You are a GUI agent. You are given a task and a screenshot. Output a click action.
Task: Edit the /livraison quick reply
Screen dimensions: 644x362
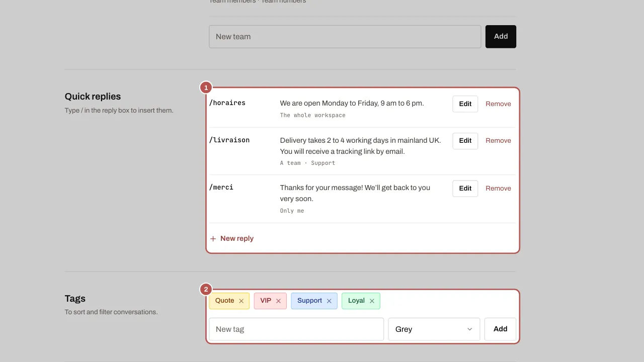[x=465, y=141]
